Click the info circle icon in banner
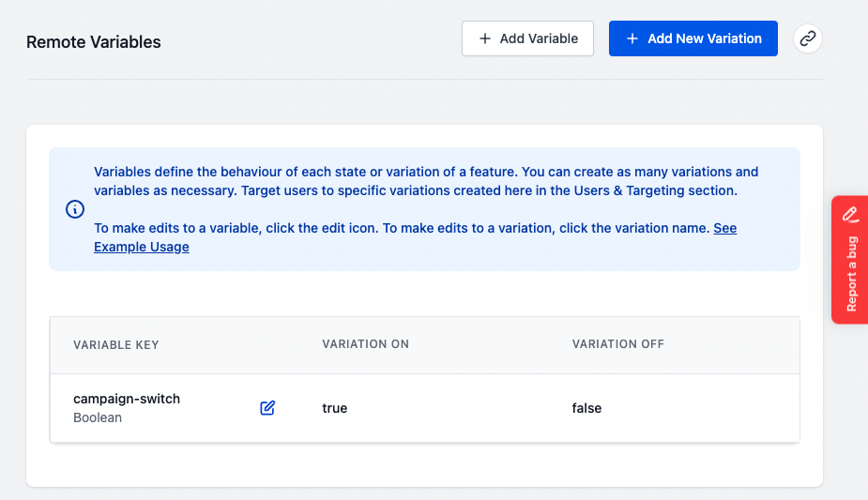The height and width of the screenshot is (500, 868). (75, 209)
